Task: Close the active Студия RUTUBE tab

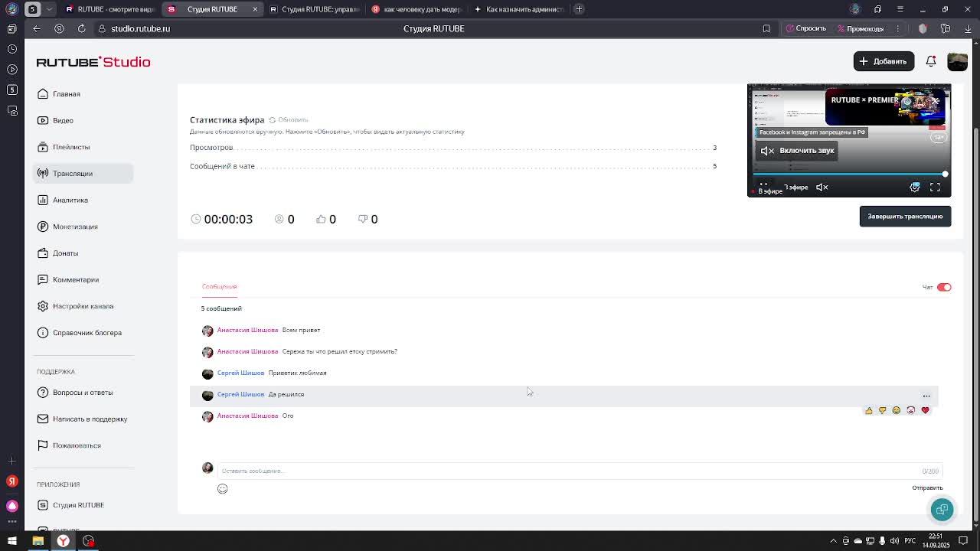Action: (x=255, y=9)
